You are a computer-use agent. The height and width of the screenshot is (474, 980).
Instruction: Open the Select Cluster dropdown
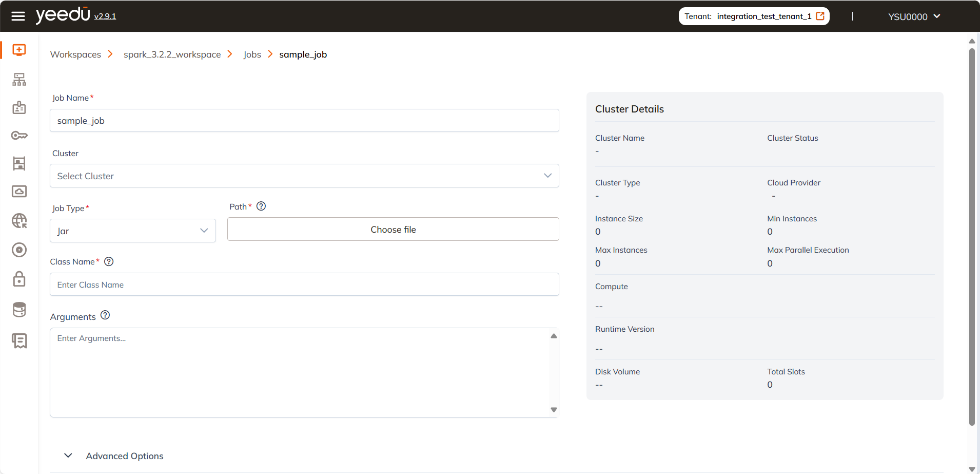[304, 176]
